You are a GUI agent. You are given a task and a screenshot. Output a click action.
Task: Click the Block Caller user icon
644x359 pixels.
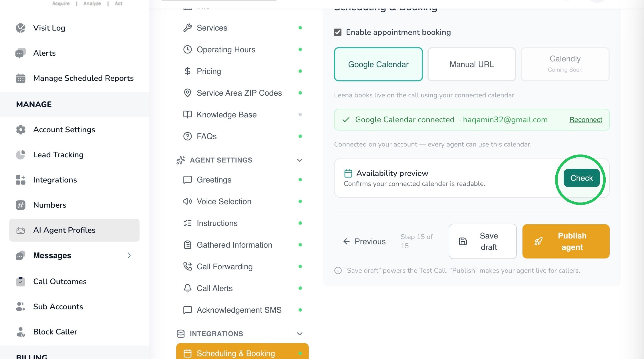point(21,332)
